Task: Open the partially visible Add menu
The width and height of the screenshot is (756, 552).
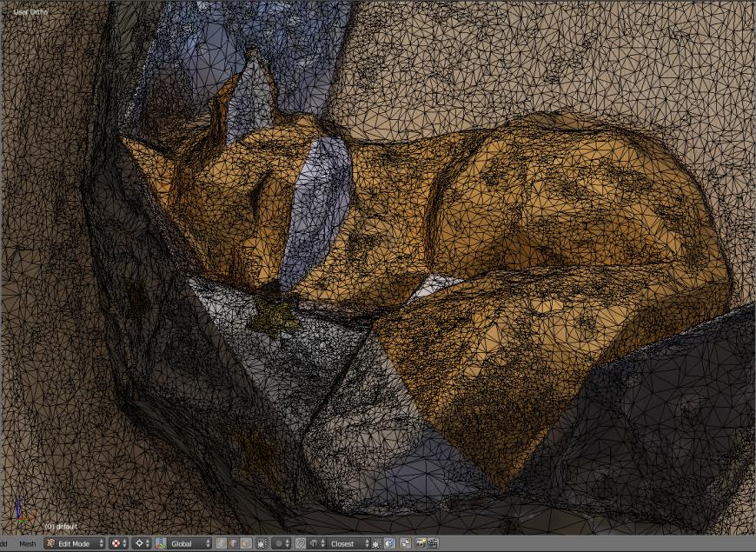Action: (x=3, y=544)
